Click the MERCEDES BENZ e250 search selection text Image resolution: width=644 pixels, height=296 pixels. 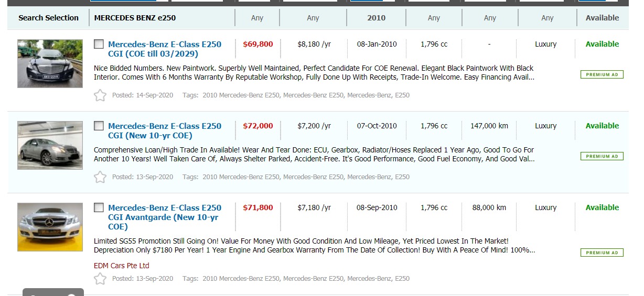coord(135,18)
